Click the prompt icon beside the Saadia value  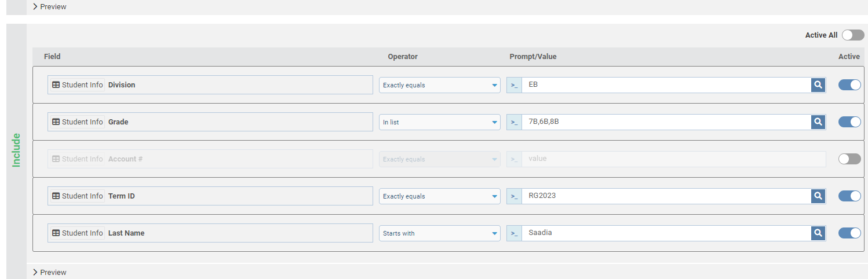pos(515,233)
